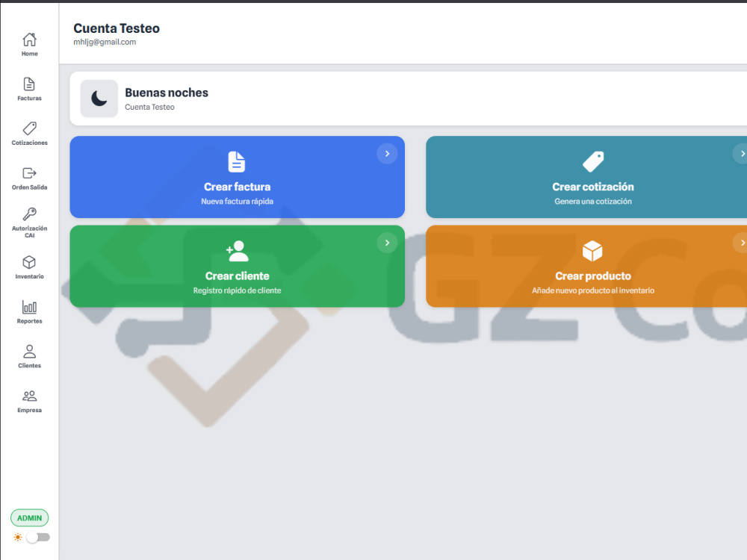Image resolution: width=747 pixels, height=560 pixels.
Task: Click the moon icon beside Buenas noches
Action: click(x=99, y=99)
